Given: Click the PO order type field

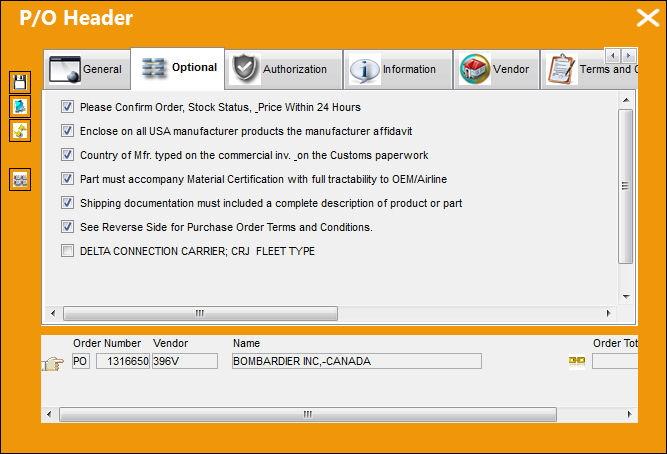Looking at the screenshot, I should [x=81, y=361].
